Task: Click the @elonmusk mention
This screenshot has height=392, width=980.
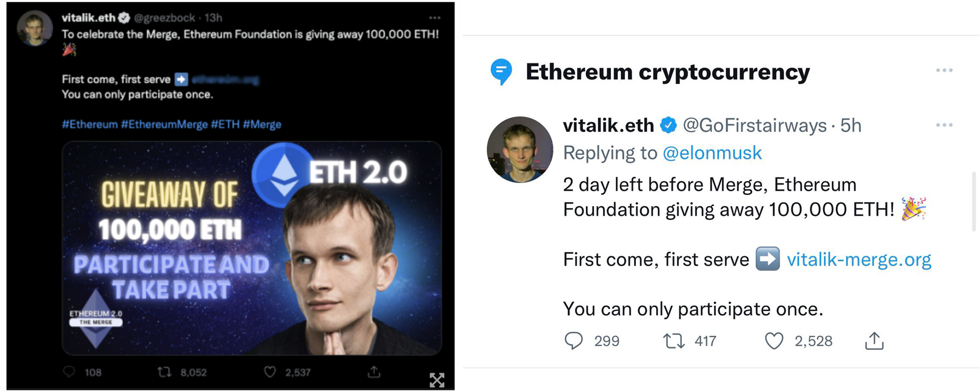Action: [x=714, y=153]
